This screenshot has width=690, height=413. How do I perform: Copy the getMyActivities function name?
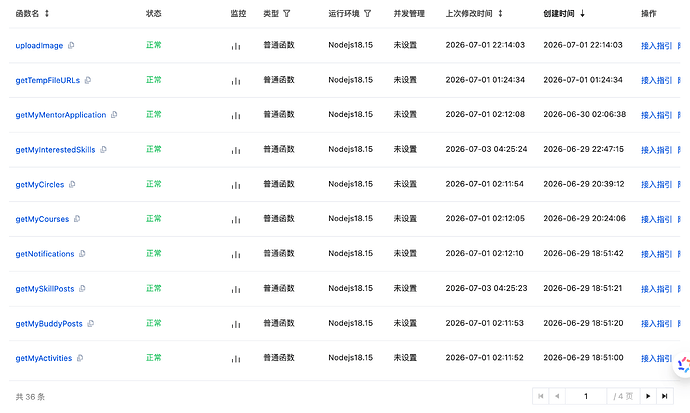click(80, 358)
